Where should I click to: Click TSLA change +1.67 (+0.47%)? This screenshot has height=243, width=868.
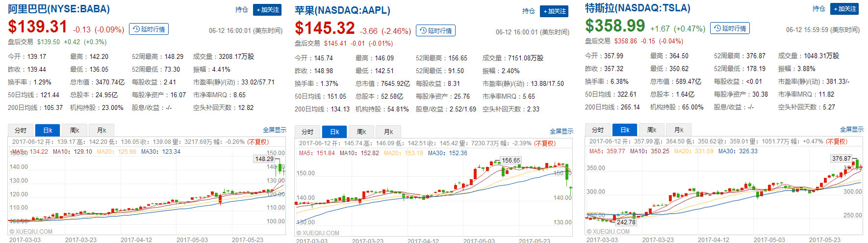tap(678, 29)
